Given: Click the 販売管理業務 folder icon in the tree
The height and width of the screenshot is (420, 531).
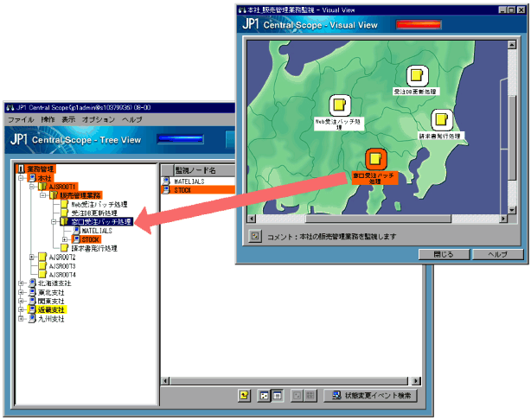Looking at the screenshot, I should tap(54, 195).
